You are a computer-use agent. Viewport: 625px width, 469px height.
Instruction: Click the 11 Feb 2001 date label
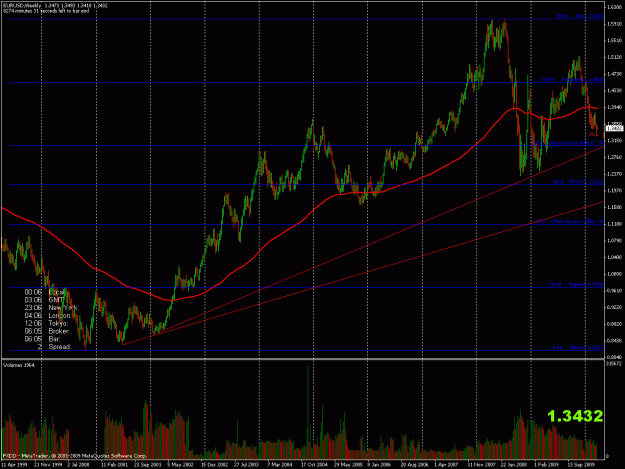point(114,465)
